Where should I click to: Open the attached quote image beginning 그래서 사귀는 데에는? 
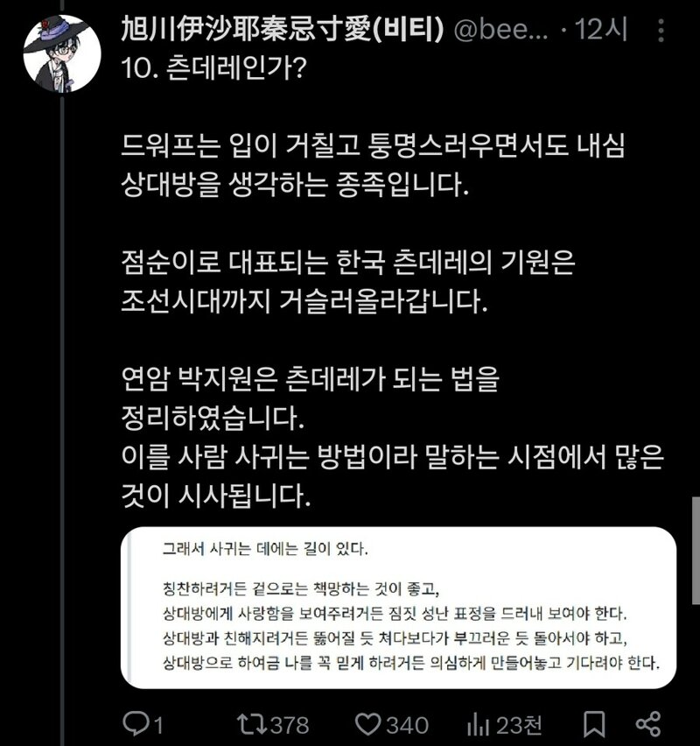398,607
